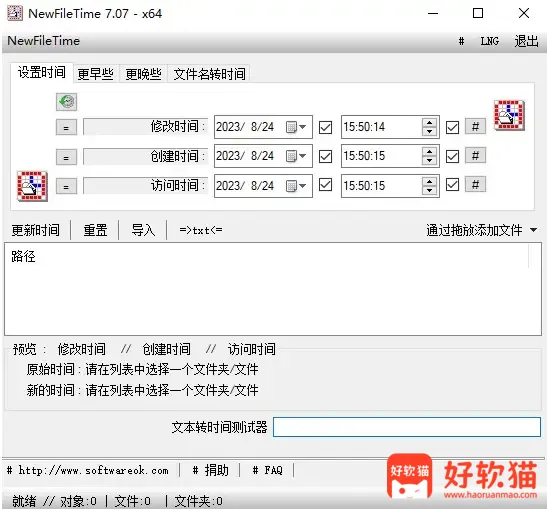Click 退出 to exit the program

[526, 41]
